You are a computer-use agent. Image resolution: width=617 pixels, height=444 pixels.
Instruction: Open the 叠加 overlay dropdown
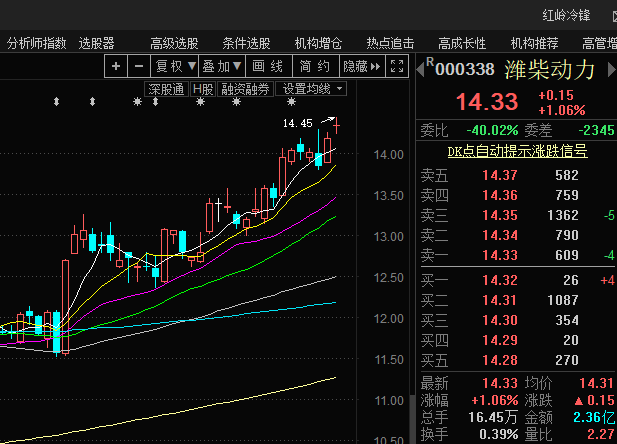click(222, 66)
